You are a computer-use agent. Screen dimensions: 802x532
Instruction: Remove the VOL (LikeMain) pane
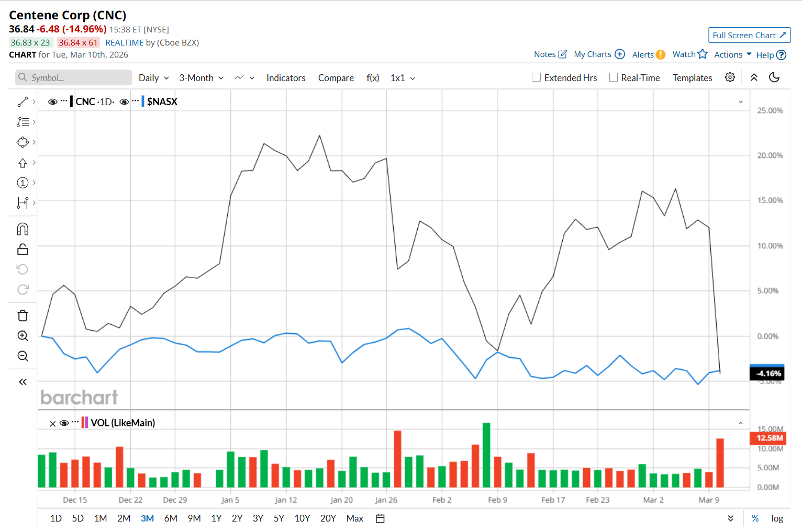tap(52, 423)
